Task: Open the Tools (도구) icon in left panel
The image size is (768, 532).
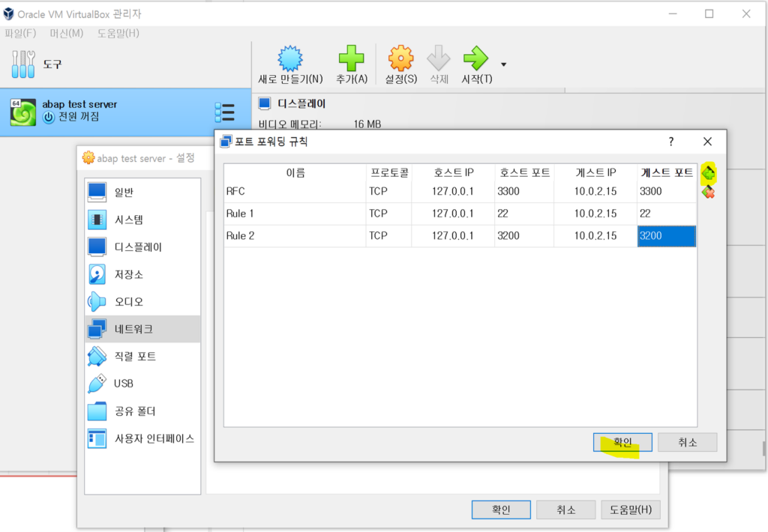Action: pyautogui.click(x=23, y=64)
